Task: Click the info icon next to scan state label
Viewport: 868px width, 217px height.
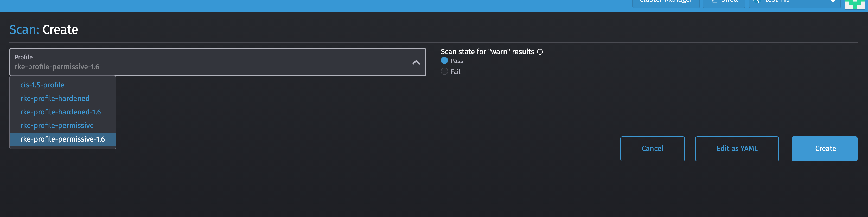Action: point(540,52)
